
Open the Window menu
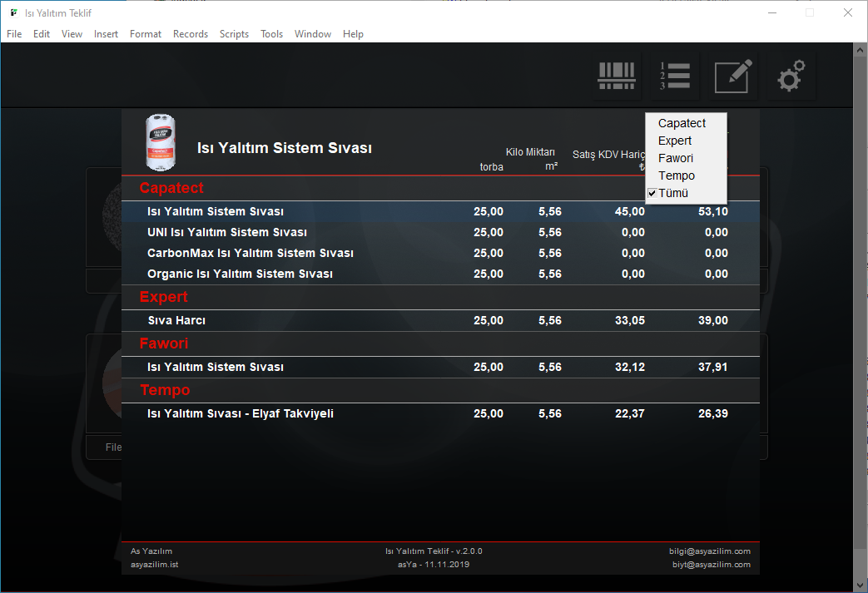point(313,34)
